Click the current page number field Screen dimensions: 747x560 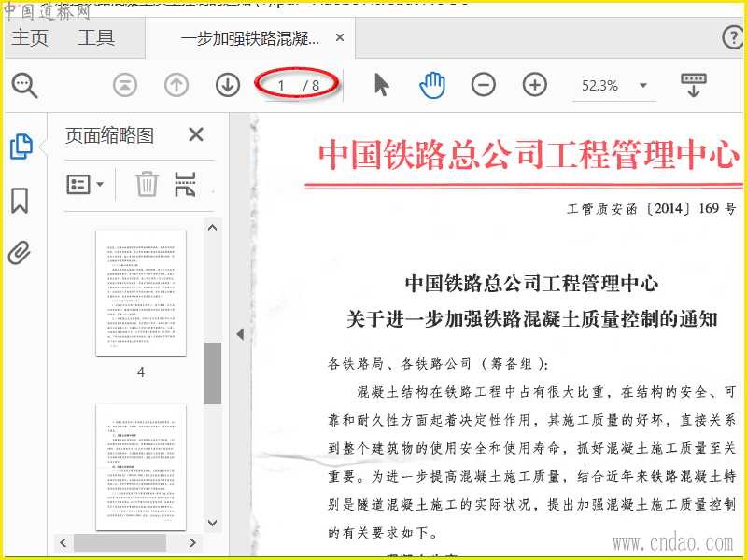click(x=282, y=86)
